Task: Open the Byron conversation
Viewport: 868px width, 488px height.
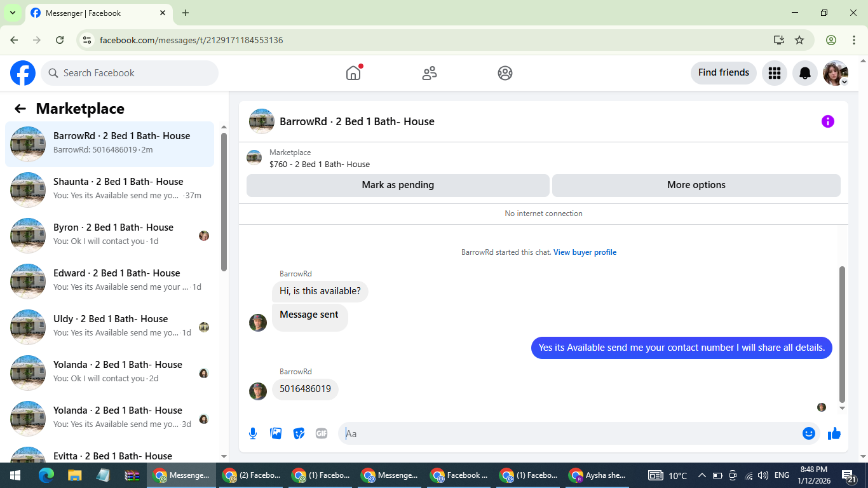Action: click(x=109, y=236)
